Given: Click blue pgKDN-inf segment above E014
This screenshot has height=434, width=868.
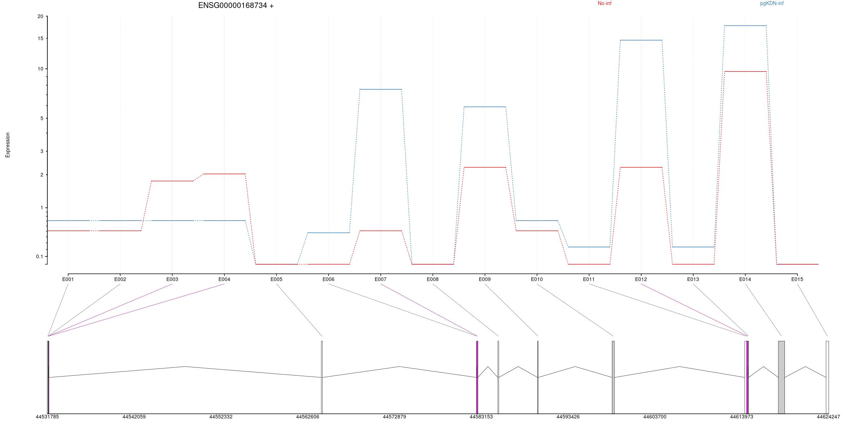Looking at the screenshot, I should (745, 26).
